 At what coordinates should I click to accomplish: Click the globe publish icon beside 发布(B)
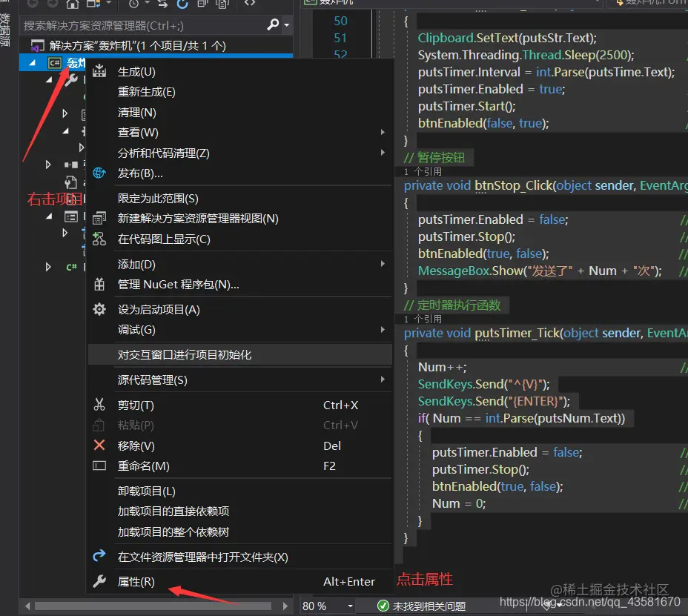coord(99,173)
